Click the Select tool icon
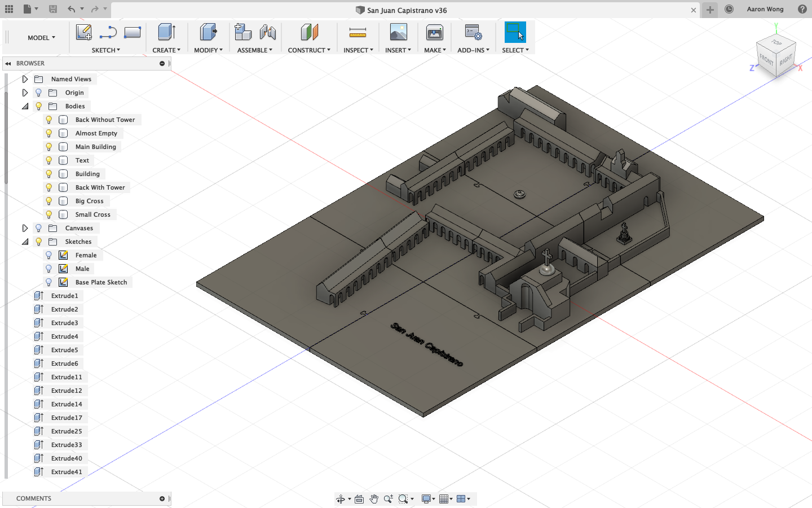 (515, 32)
